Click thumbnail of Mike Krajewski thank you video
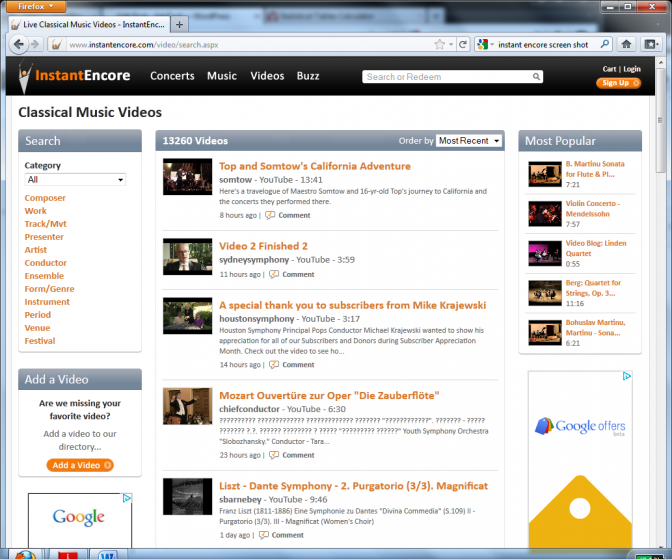The height and width of the screenshot is (559, 672). (x=187, y=316)
